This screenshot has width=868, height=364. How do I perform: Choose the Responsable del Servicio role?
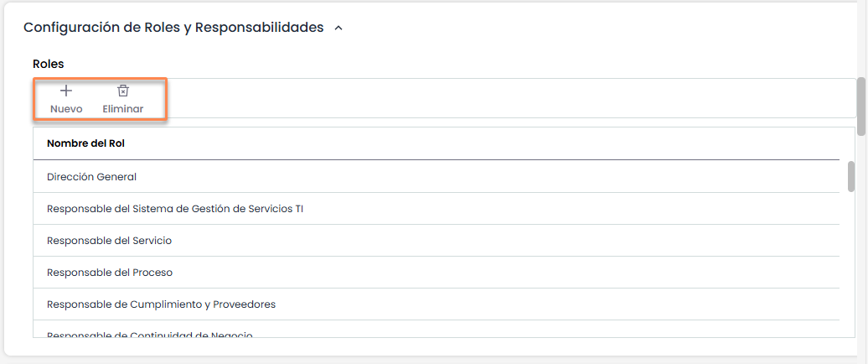(109, 241)
